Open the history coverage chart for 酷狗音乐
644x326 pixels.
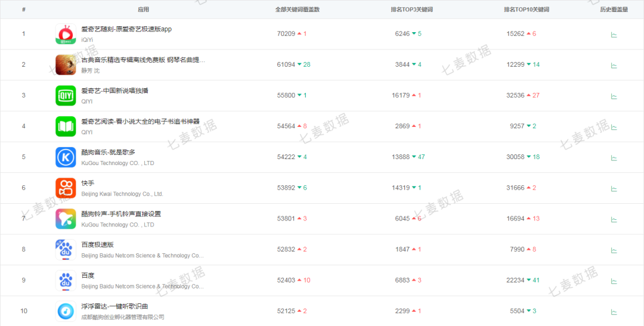[614, 158]
